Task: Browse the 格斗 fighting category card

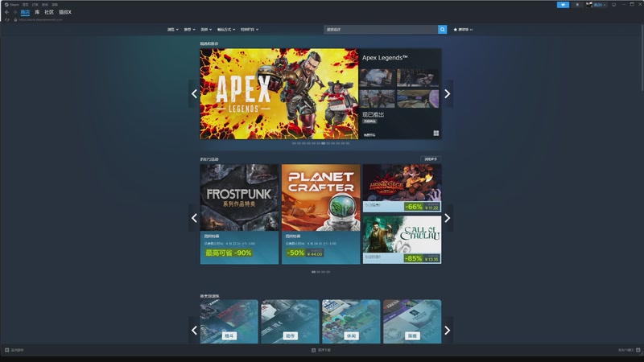Action: point(229,321)
